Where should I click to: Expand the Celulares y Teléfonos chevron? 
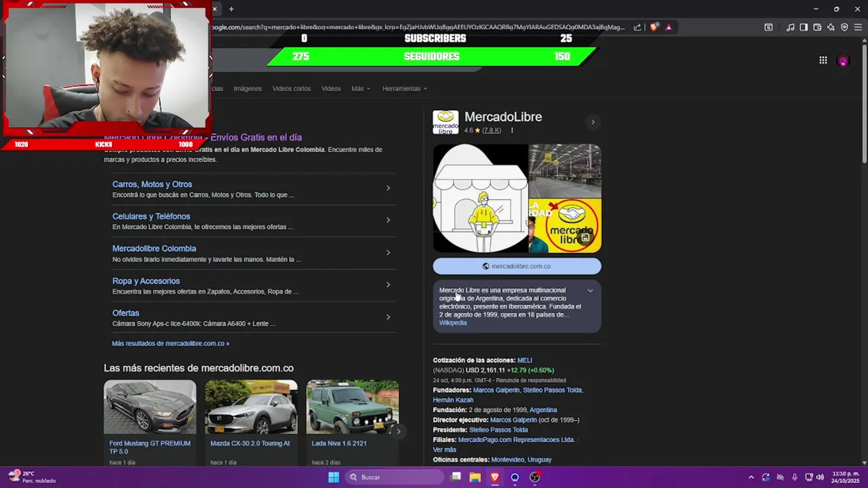[388, 220]
